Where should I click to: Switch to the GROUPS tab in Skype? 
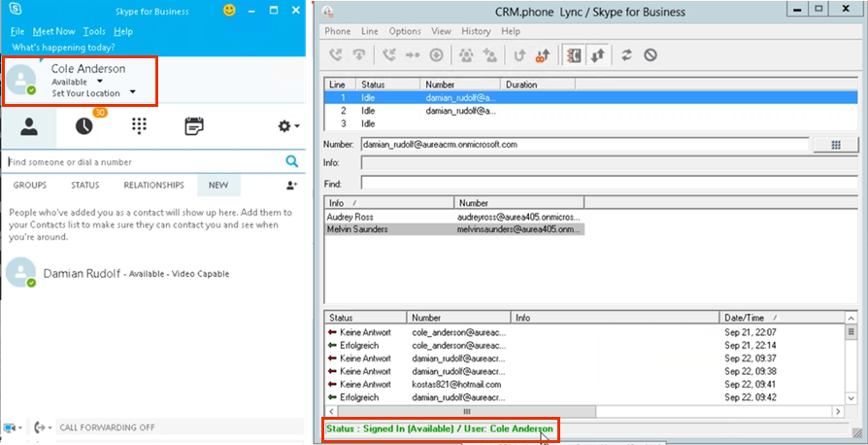(x=30, y=186)
